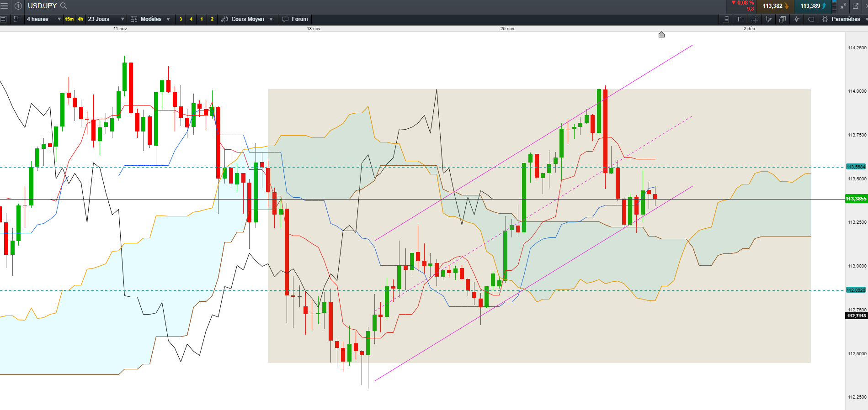This screenshot has height=410, width=868.
Task: Select the grid with pencil drawing tool
Action: point(768,19)
